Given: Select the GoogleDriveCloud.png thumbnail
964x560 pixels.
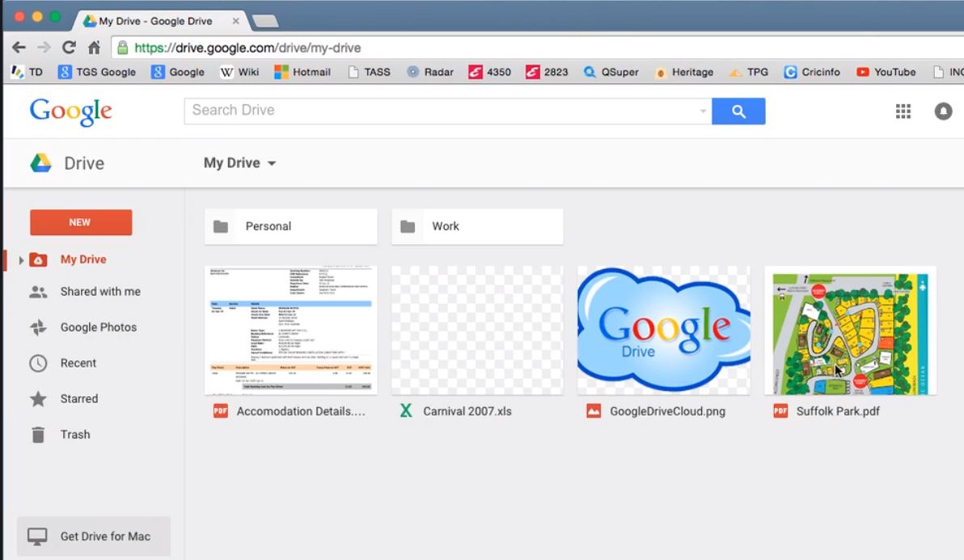Looking at the screenshot, I should click(664, 331).
